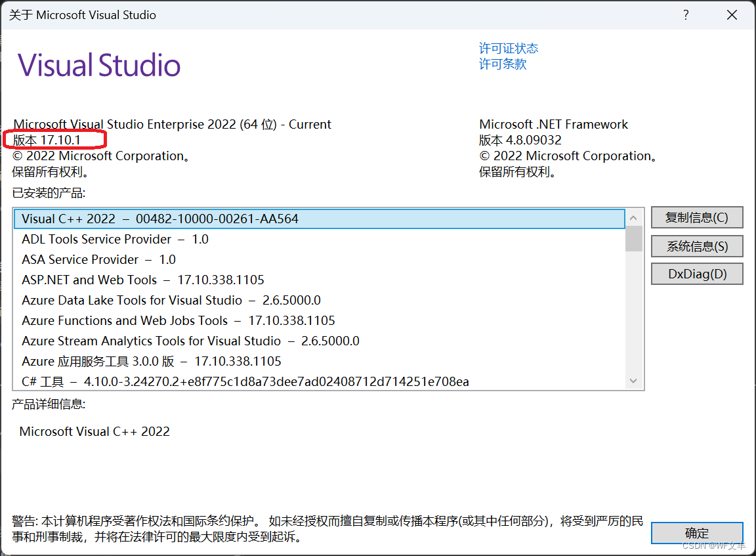Select Azure 应用服务工具 3.0.0 版 row
Viewport: 756px width, 556px height.
[x=320, y=361]
